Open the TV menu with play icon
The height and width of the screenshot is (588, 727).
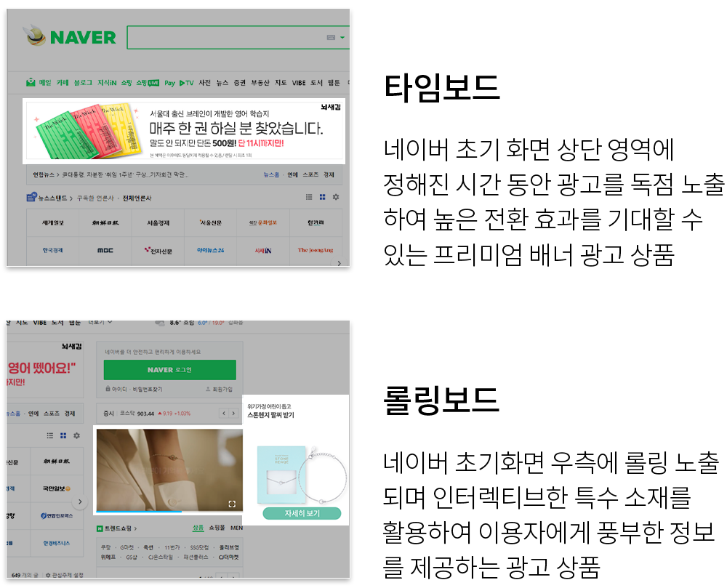186,83
